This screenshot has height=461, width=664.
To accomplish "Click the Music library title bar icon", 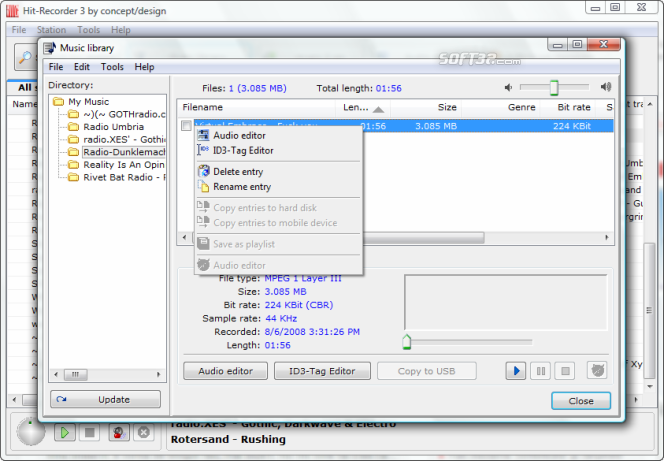I will point(50,48).
